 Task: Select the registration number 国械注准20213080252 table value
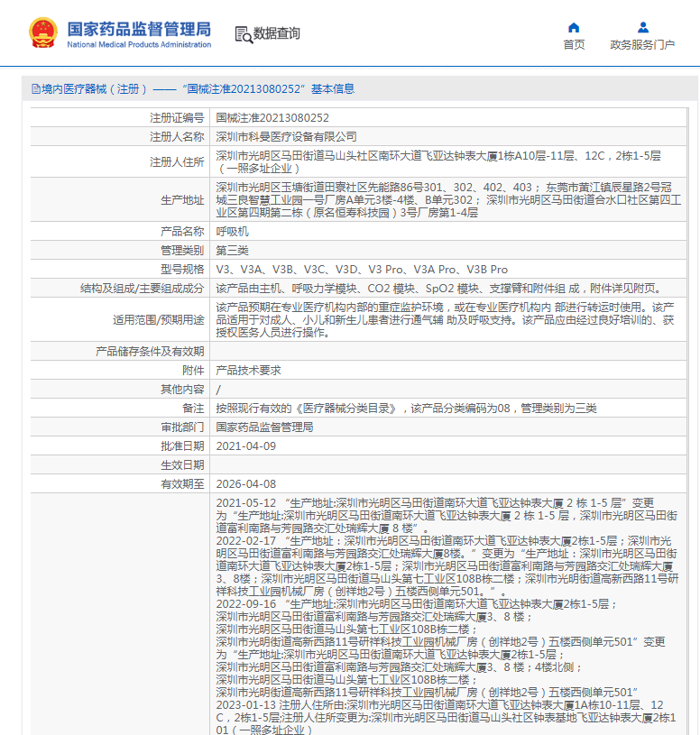(272, 118)
